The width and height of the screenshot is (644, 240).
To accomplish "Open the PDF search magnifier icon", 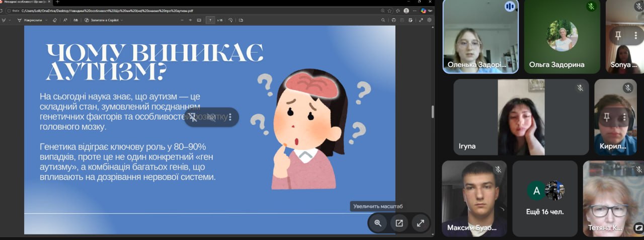I will pyautogui.click(x=383, y=20).
